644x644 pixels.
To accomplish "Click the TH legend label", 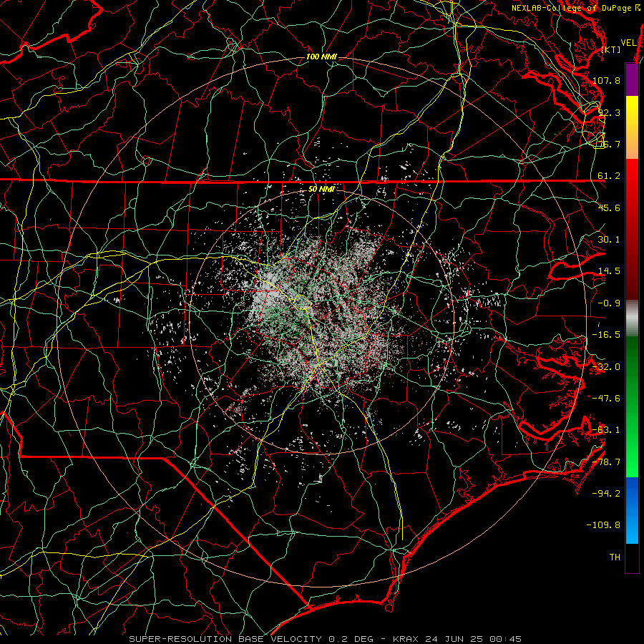I will [x=615, y=557].
